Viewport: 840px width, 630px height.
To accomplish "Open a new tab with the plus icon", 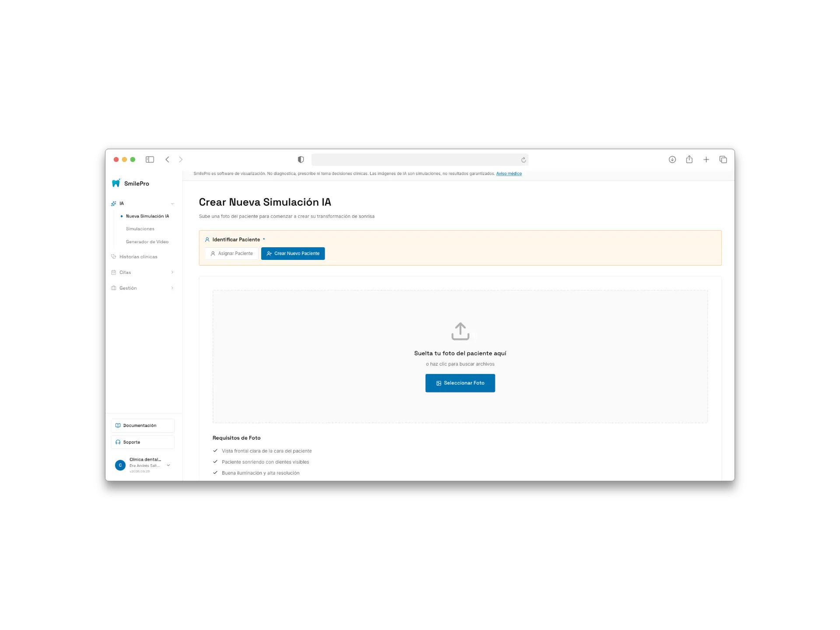I will 706,160.
